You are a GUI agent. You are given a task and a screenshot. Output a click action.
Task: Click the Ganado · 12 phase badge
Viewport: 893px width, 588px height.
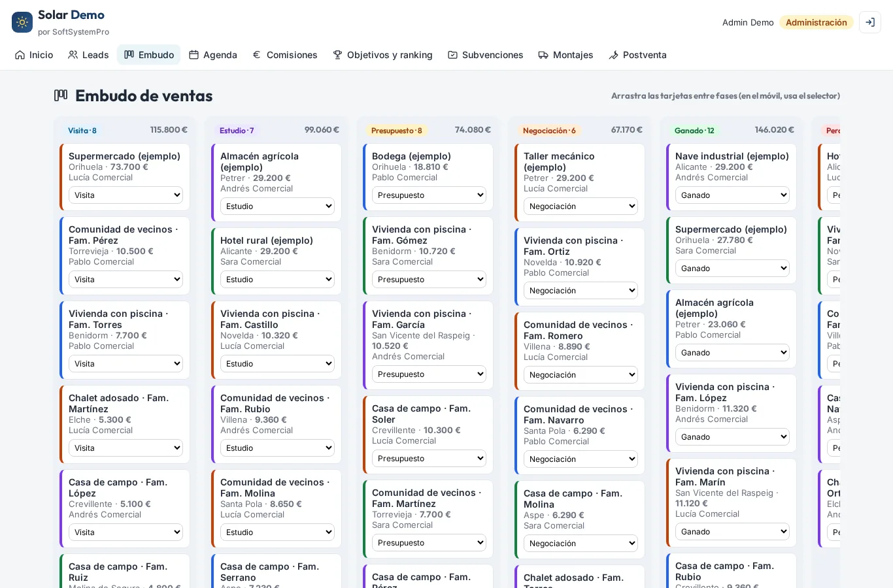coord(694,131)
